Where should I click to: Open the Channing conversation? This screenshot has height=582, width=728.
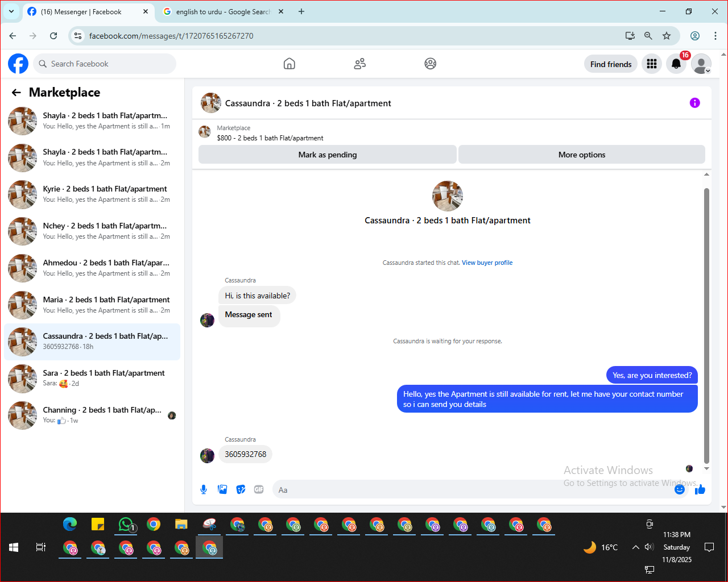coord(92,415)
